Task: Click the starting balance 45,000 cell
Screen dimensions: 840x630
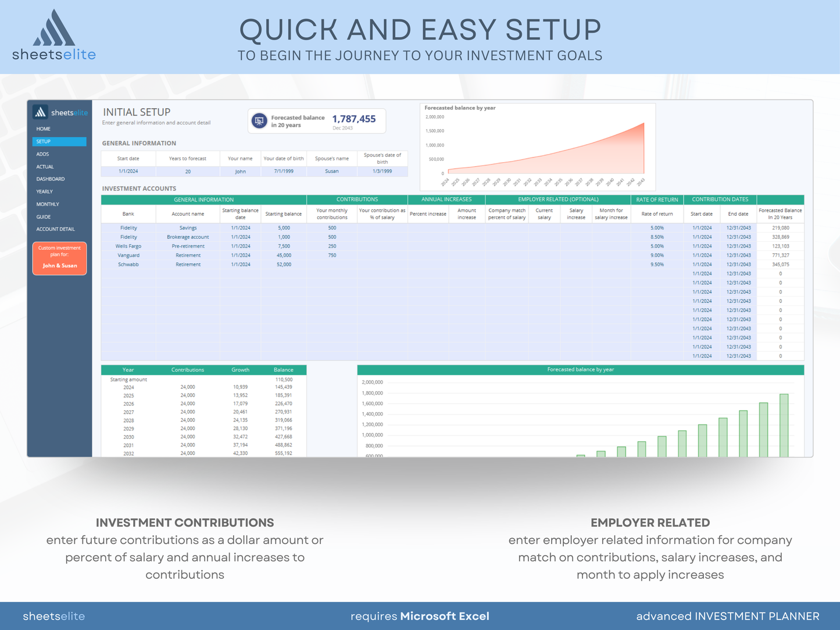Action: pos(284,256)
